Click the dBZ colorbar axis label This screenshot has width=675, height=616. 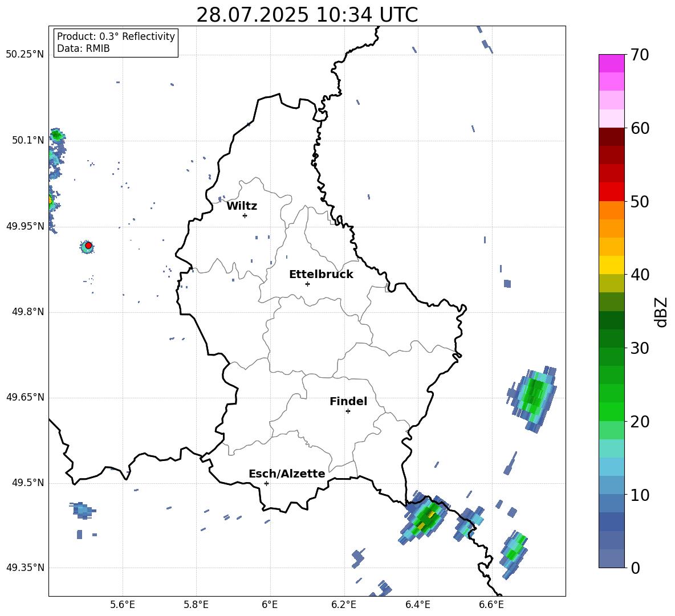661,312
